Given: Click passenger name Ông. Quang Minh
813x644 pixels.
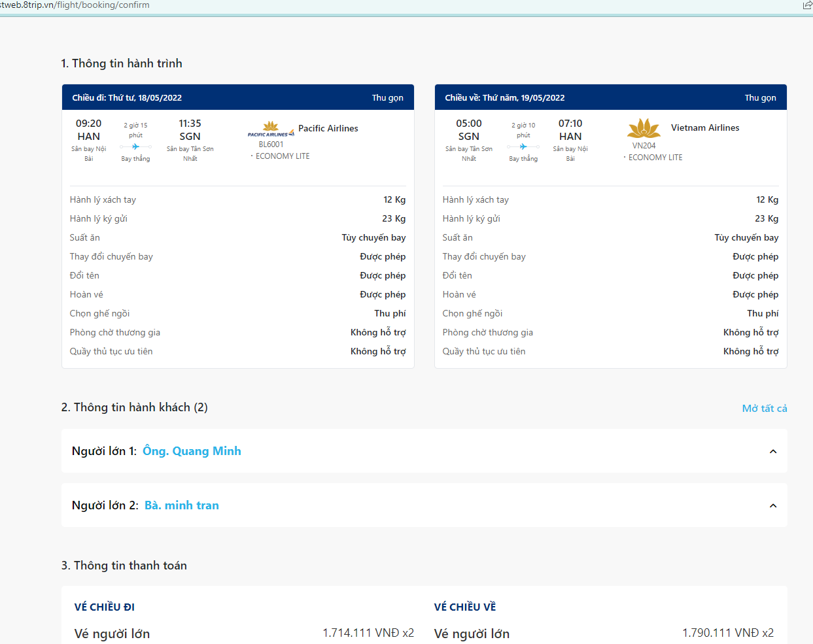Looking at the screenshot, I should pos(192,451).
